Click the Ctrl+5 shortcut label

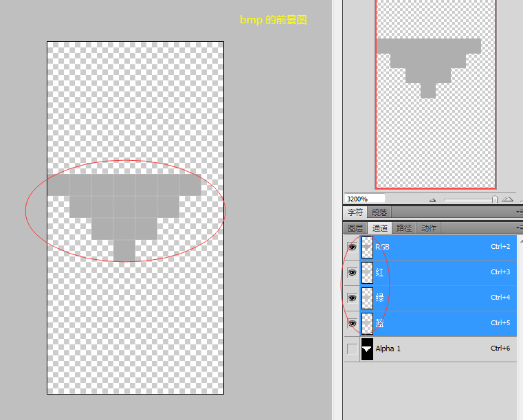click(500, 322)
